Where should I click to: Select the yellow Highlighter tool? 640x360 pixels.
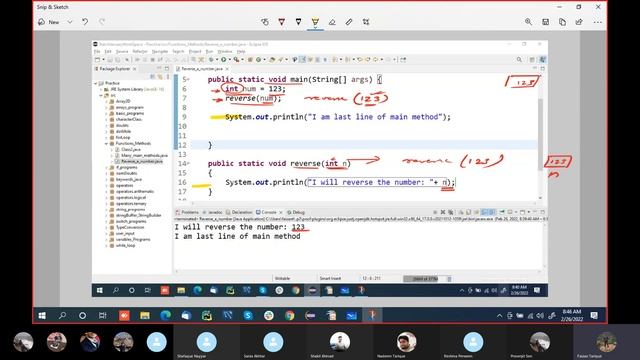(315, 22)
